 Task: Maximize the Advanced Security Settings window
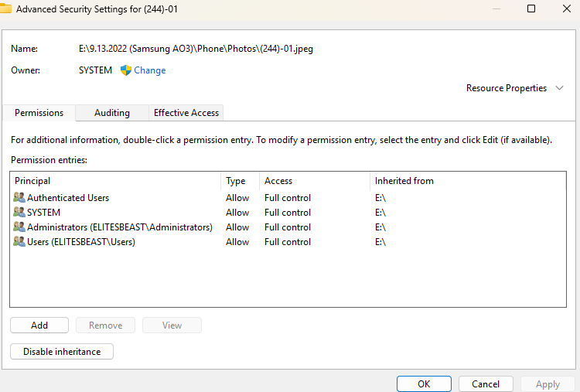[531, 9]
